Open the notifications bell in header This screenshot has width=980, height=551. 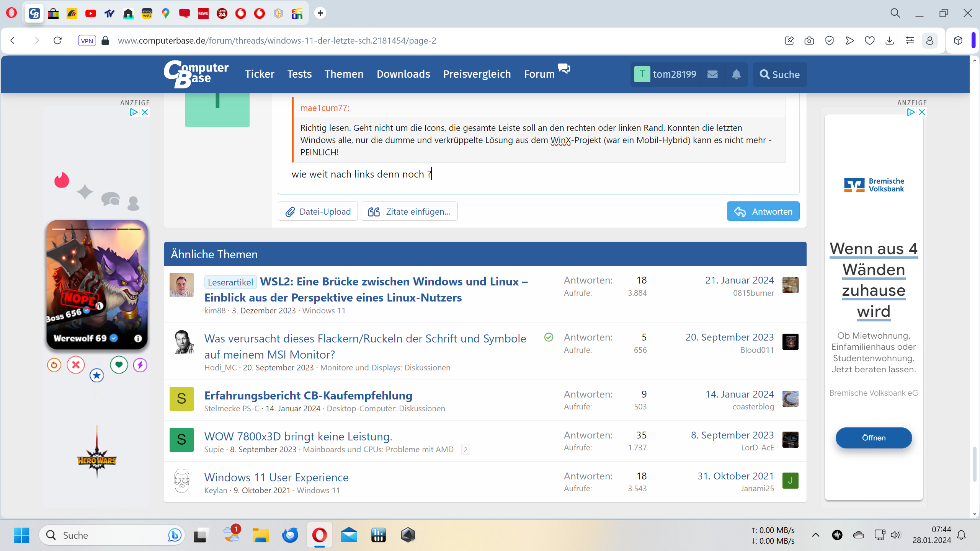(736, 74)
